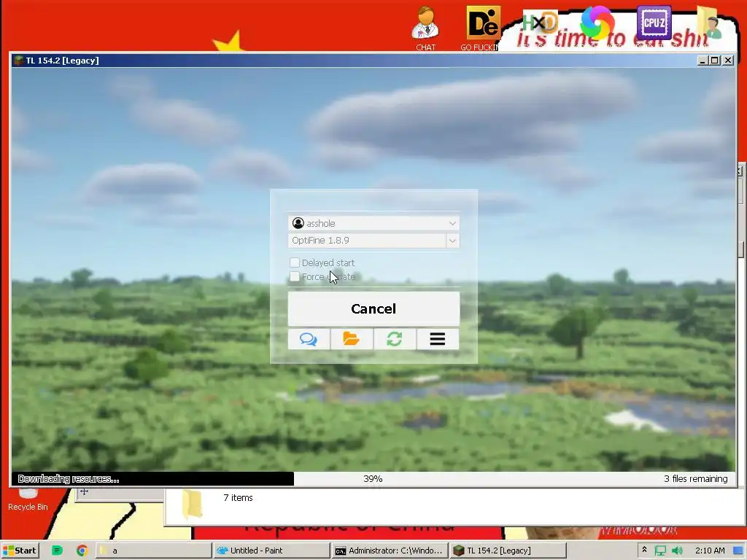Click the volume speaker tray icon
The width and height of the screenshot is (747, 560).
coord(677,551)
